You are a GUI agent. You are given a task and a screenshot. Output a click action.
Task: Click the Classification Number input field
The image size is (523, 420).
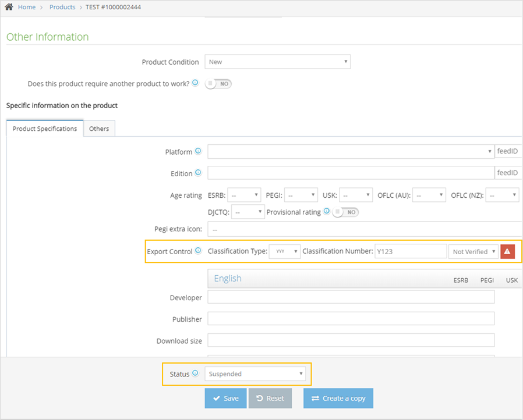411,251
